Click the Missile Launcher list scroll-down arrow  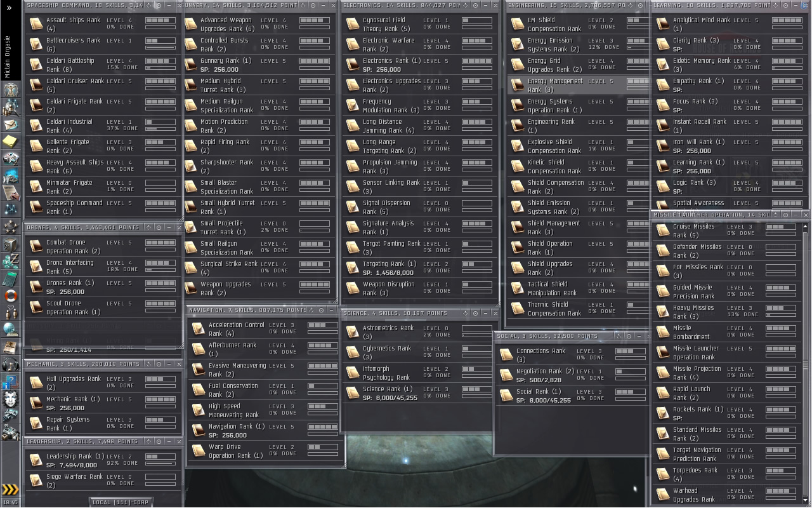[804, 500]
